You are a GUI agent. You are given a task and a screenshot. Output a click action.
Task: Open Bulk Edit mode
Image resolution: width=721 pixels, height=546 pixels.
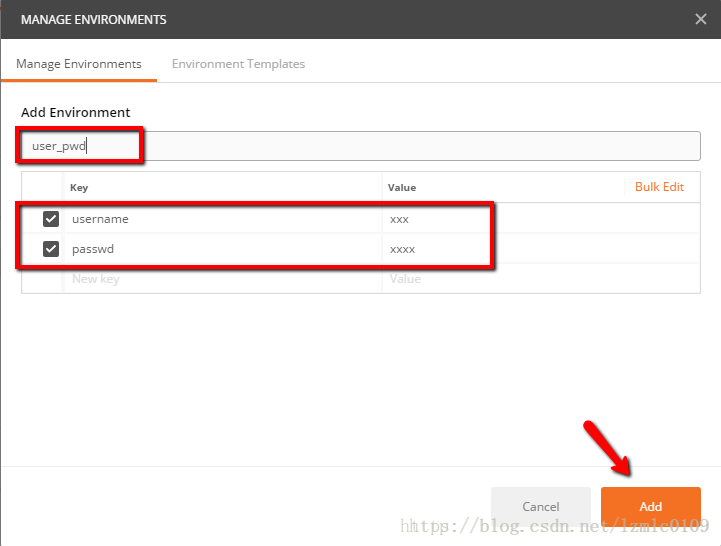(659, 187)
